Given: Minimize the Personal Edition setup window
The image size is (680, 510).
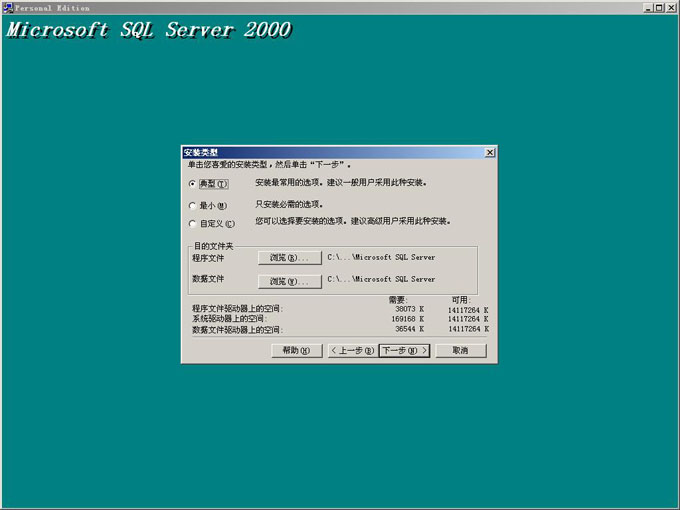Looking at the screenshot, I should [647, 7].
